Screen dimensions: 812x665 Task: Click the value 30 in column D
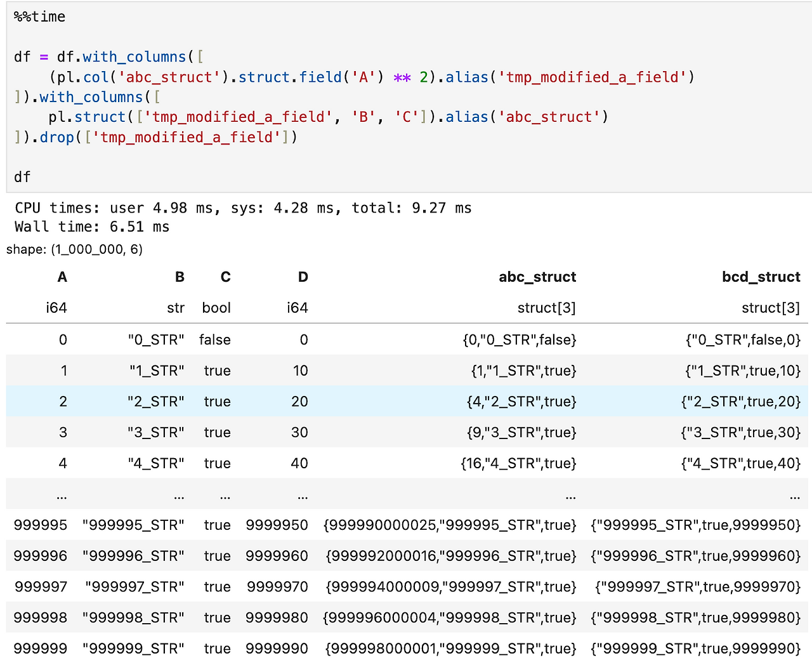(299, 433)
